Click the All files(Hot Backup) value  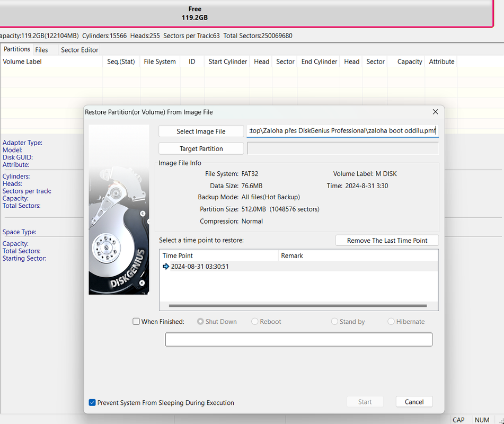click(271, 197)
